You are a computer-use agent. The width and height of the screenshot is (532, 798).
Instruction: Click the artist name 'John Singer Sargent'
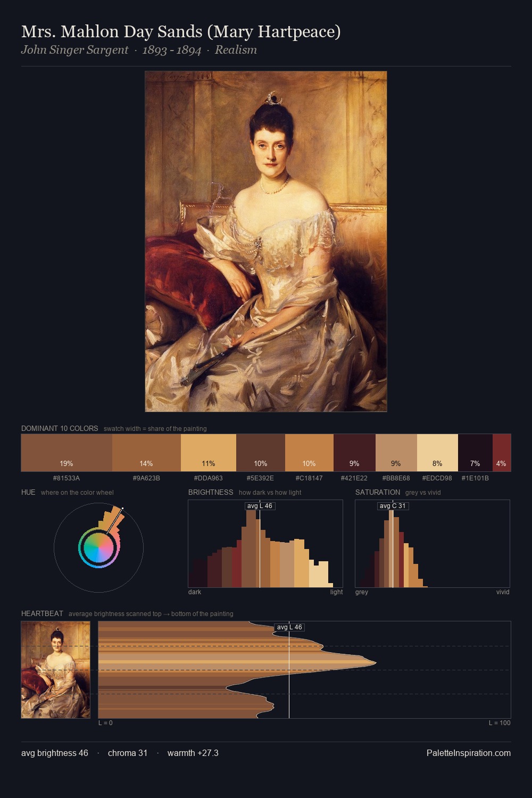(x=74, y=50)
